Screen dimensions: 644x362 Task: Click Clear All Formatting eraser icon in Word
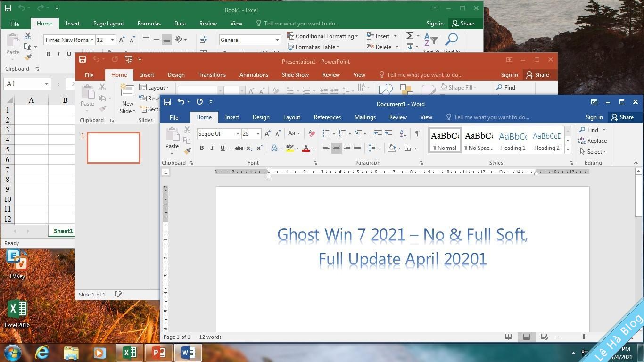point(312,134)
